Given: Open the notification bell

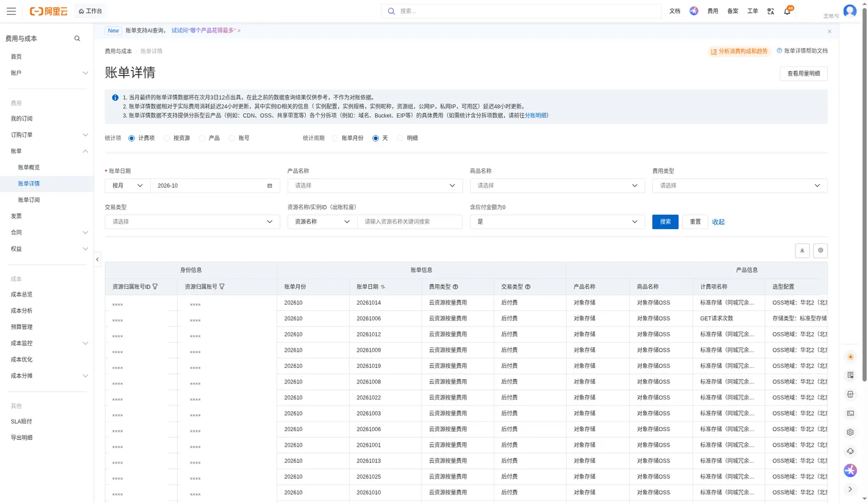Looking at the screenshot, I should click(x=787, y=11).
